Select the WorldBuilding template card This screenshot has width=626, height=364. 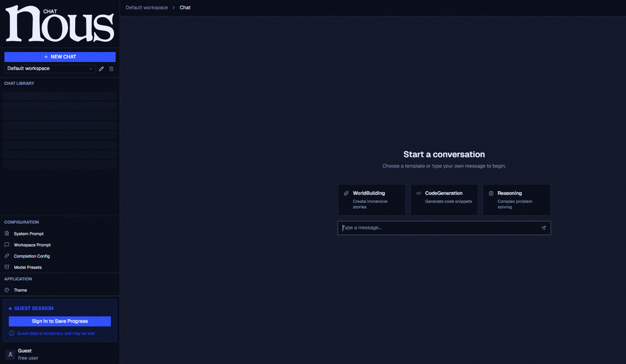point(371,200)
